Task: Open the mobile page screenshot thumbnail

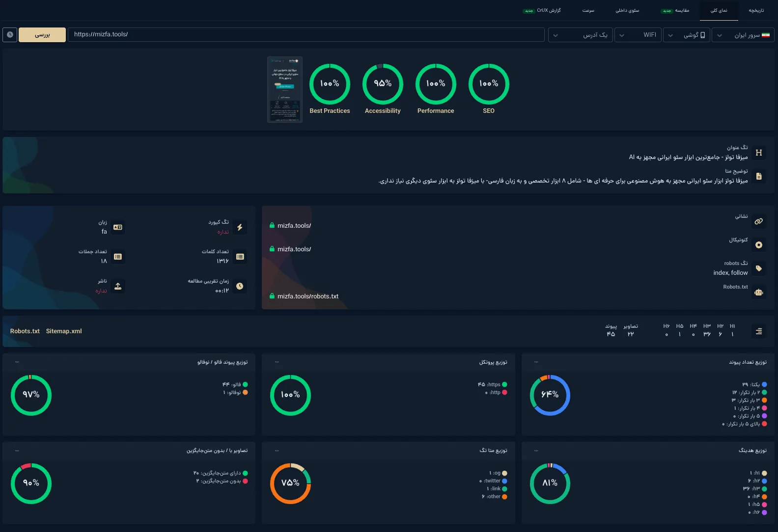Action: 285,89
